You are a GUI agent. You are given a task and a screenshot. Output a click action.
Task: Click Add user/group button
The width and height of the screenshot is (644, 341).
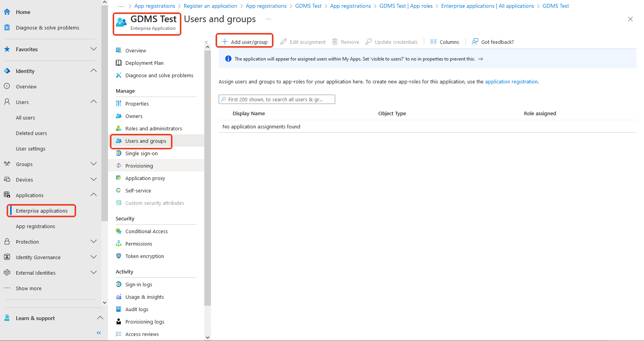pyautogui.click(x=245, y=42)
